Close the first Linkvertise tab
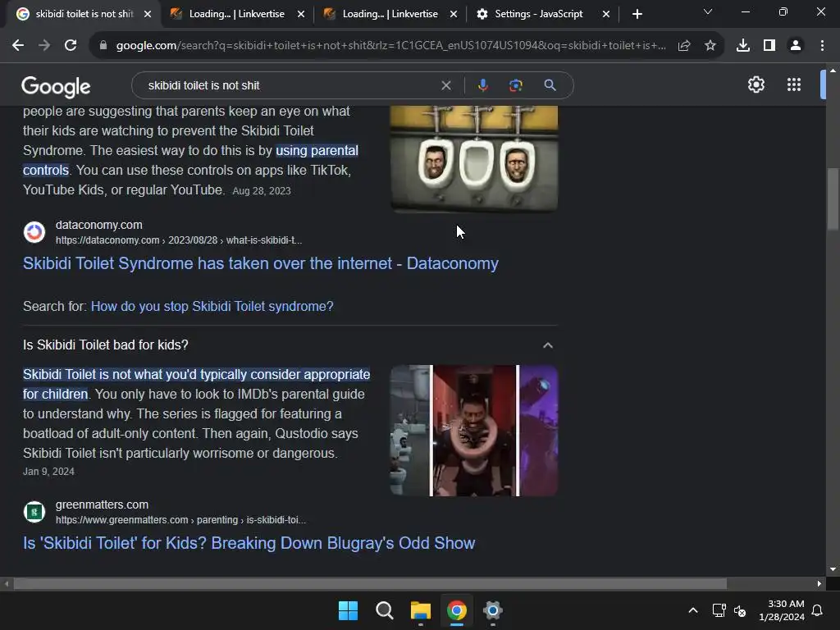The height and width of the screenshot is (630, 840). click(x=301, y=14)
